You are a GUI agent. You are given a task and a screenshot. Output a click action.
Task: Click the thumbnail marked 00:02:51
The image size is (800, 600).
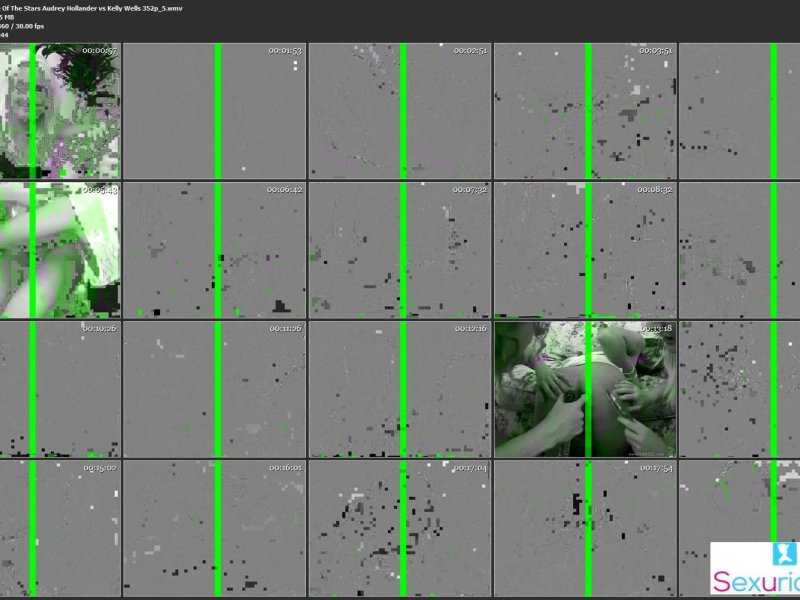(x=400, y=111)
